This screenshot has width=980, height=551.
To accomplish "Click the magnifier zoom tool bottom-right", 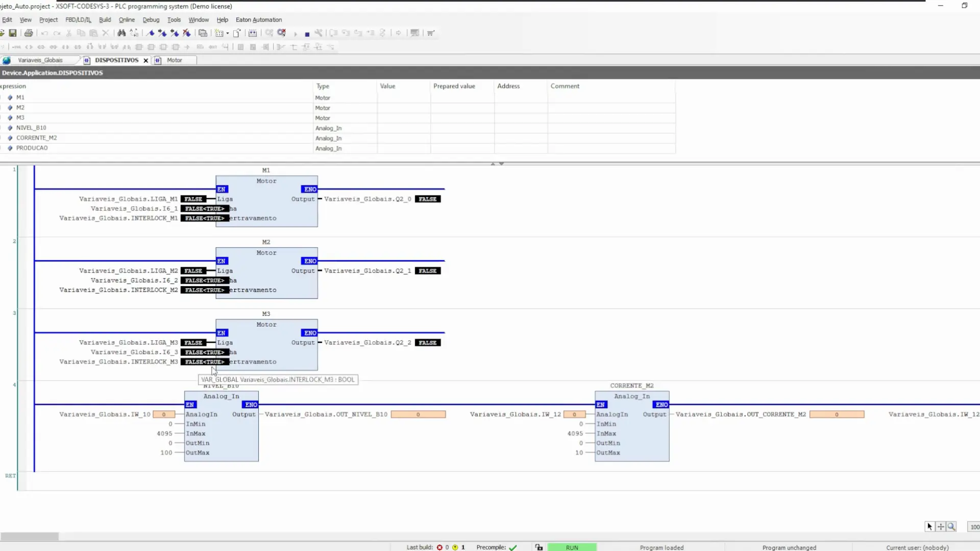I will pyautogui.click(x=951, y=527).
